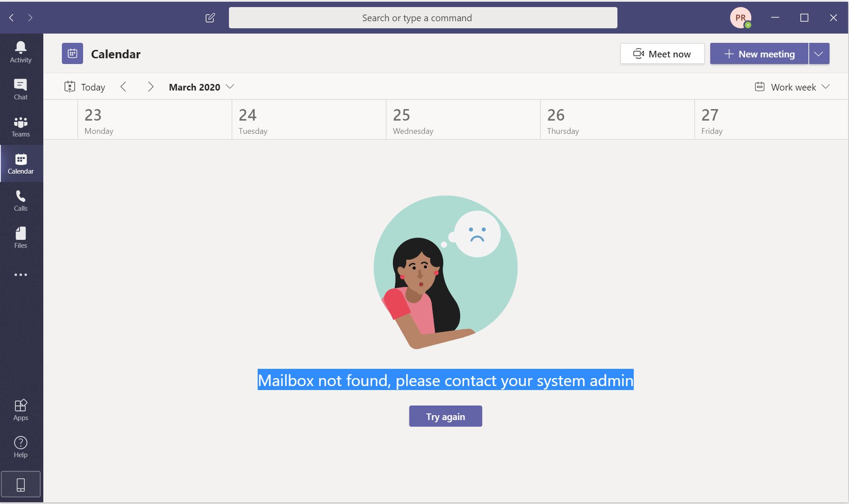Open the Calls phone icon
The width and height of the screenshot is (849, 504).
(21, 201)
